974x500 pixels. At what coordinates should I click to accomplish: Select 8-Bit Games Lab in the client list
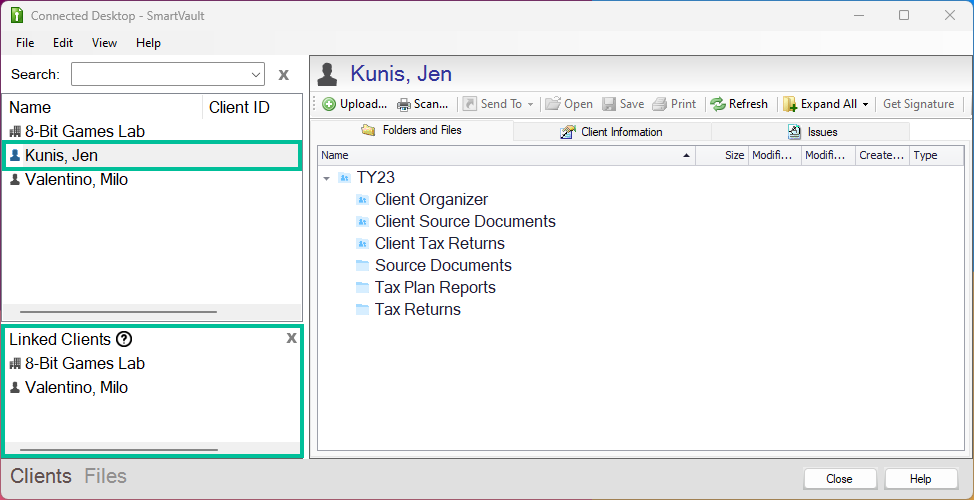tap(152, 131)
